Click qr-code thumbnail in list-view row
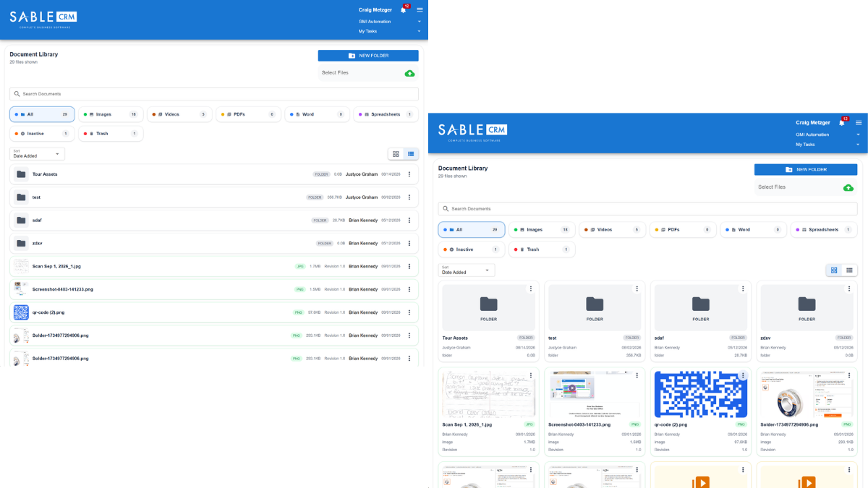Viewport: 868px width, 488px height. [x=21, y=312]
